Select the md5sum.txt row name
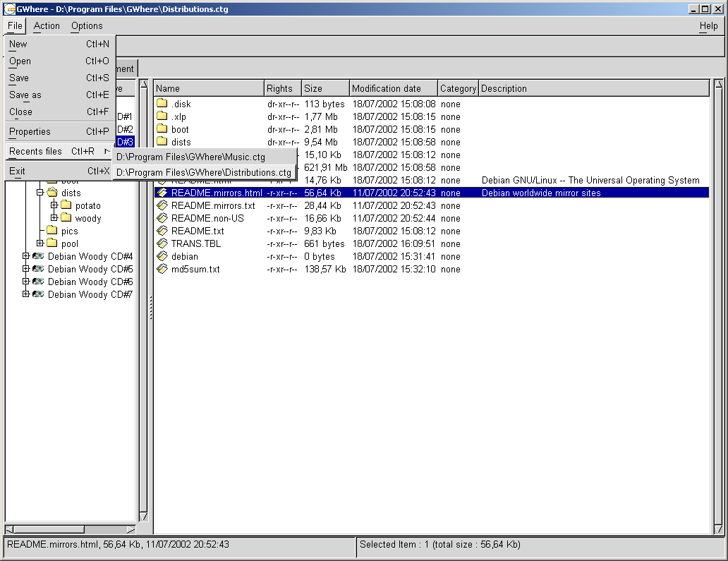Viewport: 728px width, 561px height. 195,269
